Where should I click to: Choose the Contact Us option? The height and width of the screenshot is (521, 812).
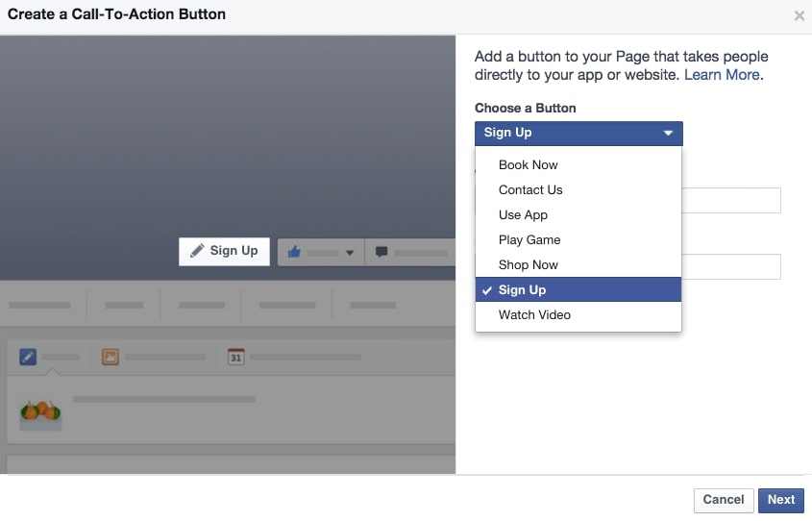pos(530,190)
